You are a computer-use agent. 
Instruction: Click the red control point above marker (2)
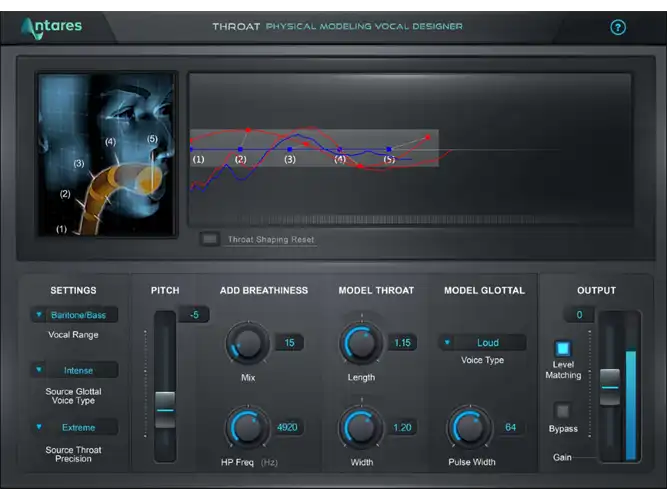tap(248, 130)
